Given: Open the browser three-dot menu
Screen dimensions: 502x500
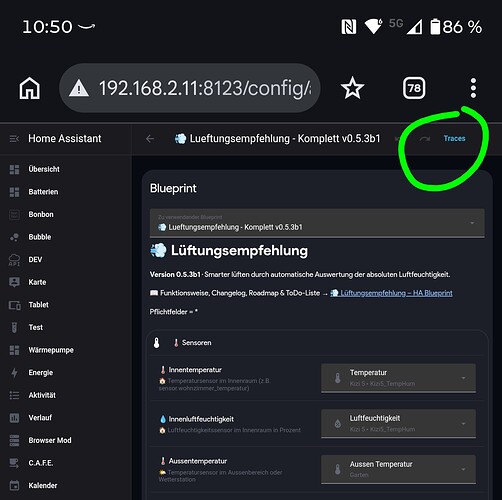Looking at the screenshot, I should (473, 88).
